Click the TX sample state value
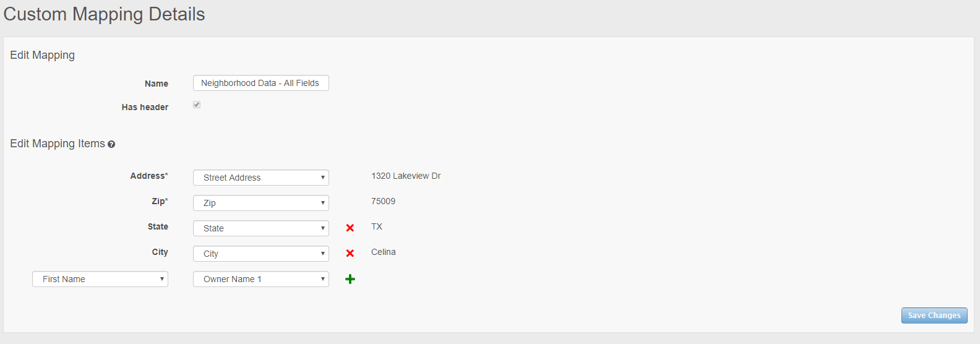The height and width of the screenshot is (344, 980). (377, 226)
